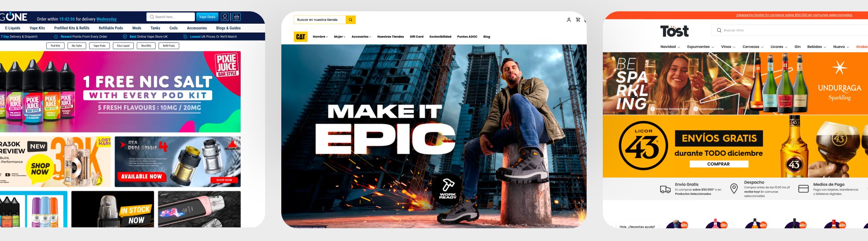Open Prefilled Kits & Refills menu

(x=72, y=28)
